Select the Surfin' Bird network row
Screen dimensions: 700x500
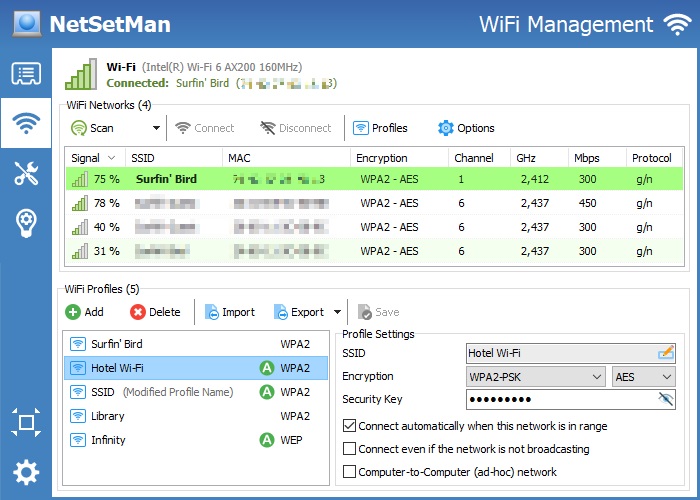(375, 179)
